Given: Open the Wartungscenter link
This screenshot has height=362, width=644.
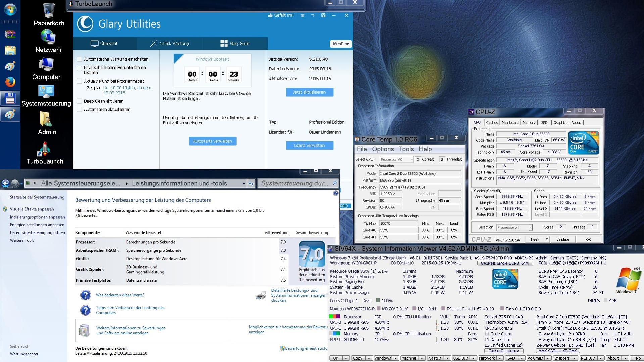Looking at the screenshot, I should [24, 354].
